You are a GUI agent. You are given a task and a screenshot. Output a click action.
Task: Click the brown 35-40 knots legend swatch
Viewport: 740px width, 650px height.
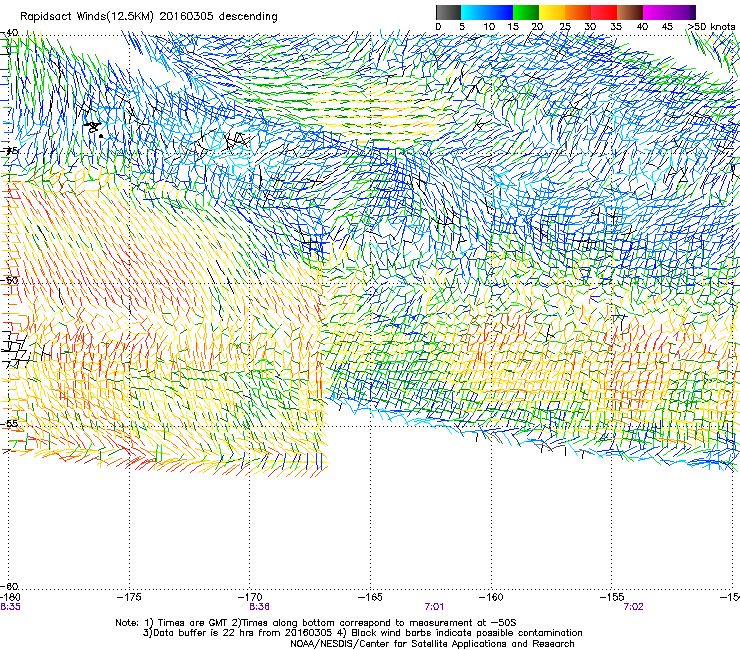[630, 12]
